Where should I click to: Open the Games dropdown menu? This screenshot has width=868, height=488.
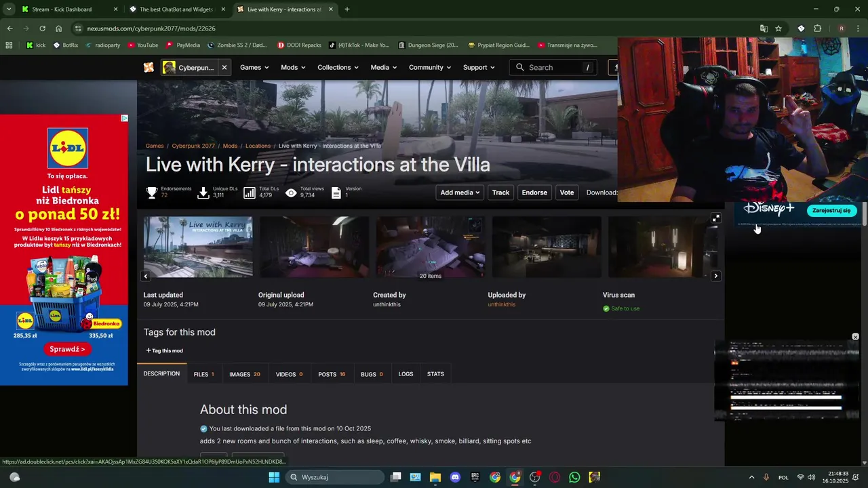254,67
